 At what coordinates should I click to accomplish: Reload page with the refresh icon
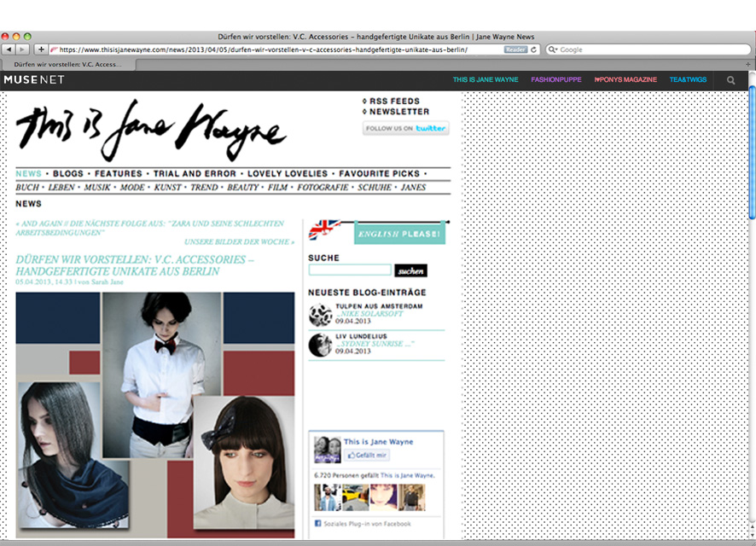[x=533, y=49]
